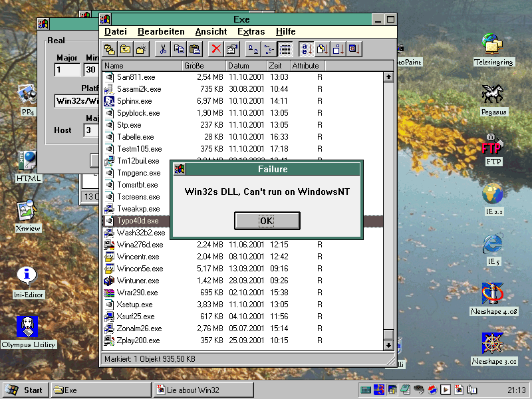The height and width of the screenshot is (399, 532).
Task: Click the Copy toolbar icon
Action: coord(178,49)
